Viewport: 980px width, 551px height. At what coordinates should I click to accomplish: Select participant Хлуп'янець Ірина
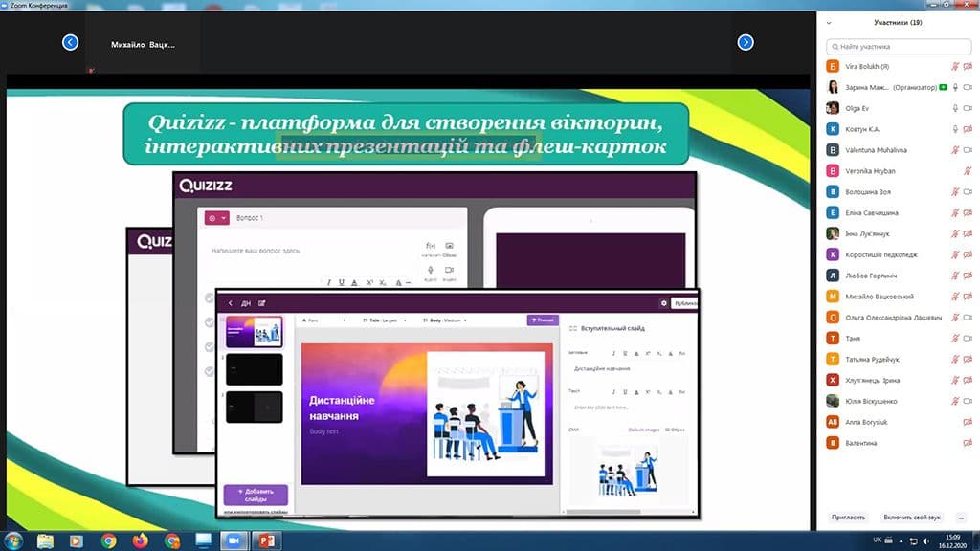click(x=898, y=381)
